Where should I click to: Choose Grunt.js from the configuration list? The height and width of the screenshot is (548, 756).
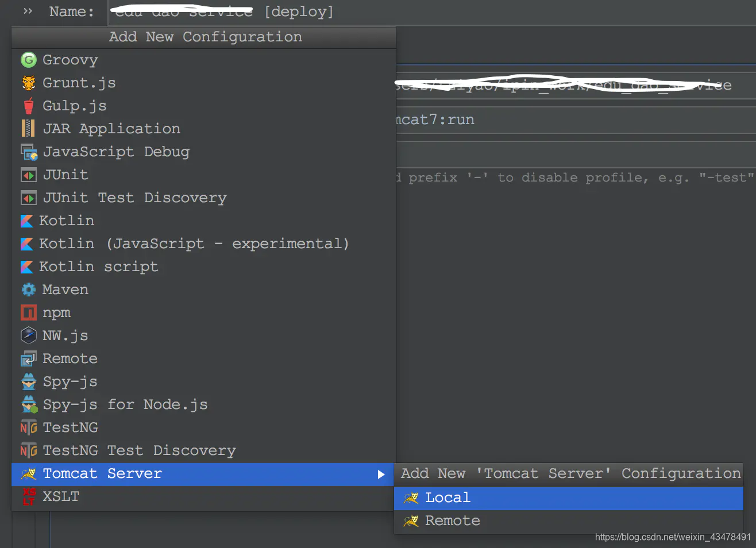pos(204,83)
